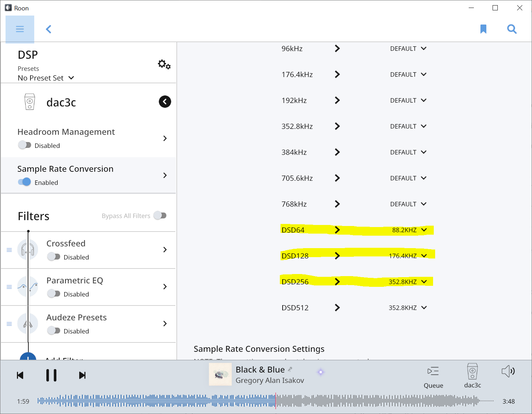The height and width of the screenshot is (414, 532).
Task: Pause the current track
Action: pos(51,375)
